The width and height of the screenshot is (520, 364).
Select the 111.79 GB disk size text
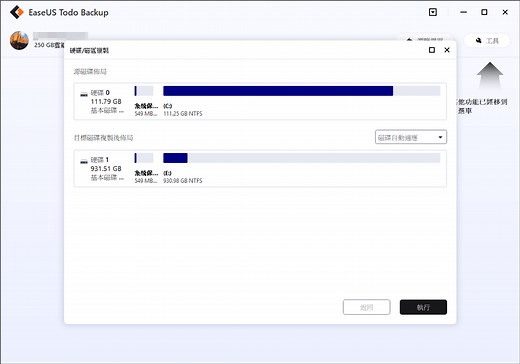coord(106,101)
